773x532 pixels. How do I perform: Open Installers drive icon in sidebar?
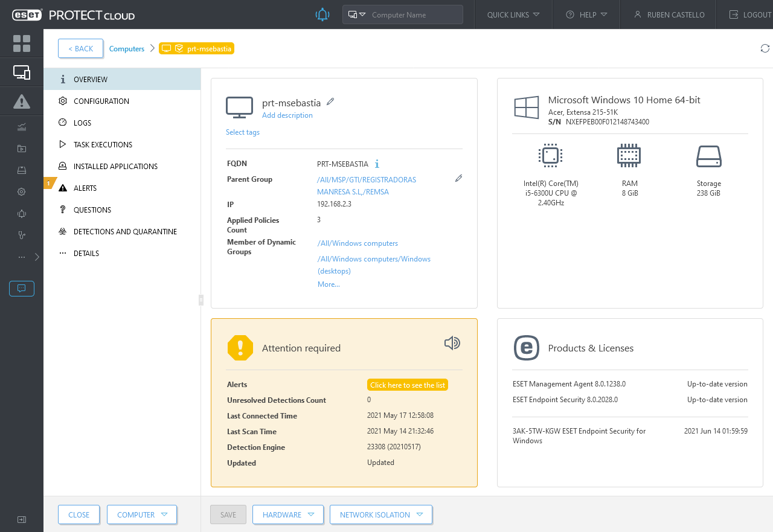(x=22, y=170)
